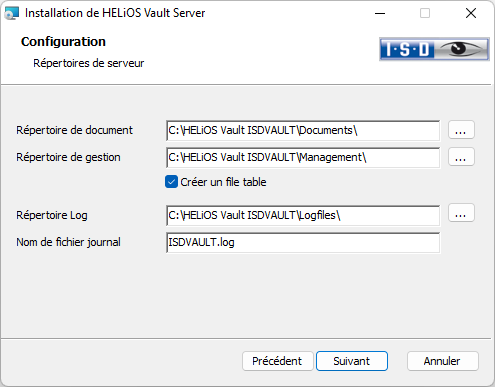Click the Créer un file table label
The width and height of the screenshot is (495, 387).
click(x=223, y=182)
